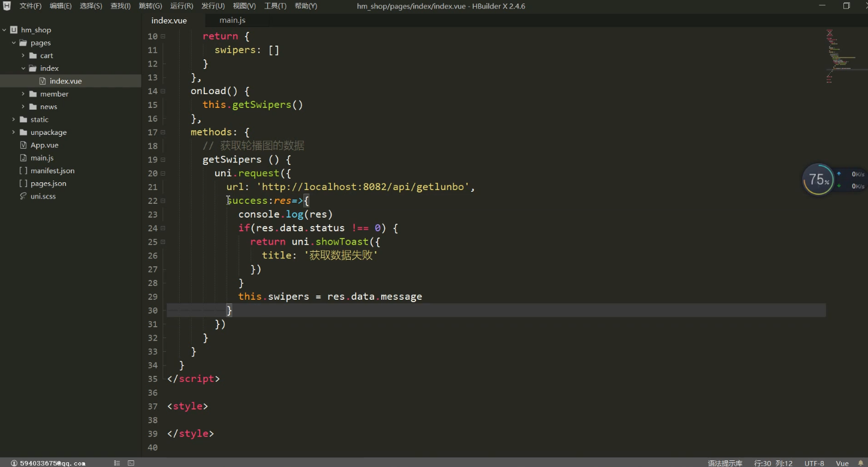The height and width of the screenshot is (467, 868).
Task: Open the 运行(R) menu
Action: (x=182, y=6)
